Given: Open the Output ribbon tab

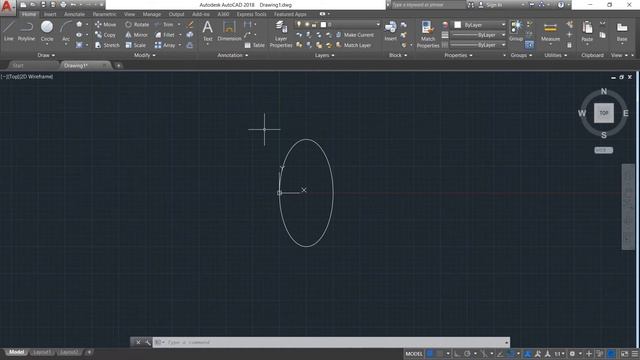Looking at the screenshot, I should click(x=176, y=14).
